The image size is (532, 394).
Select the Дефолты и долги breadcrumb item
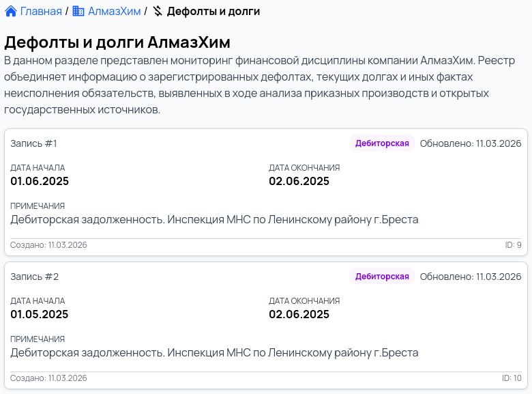pos(213,12)
